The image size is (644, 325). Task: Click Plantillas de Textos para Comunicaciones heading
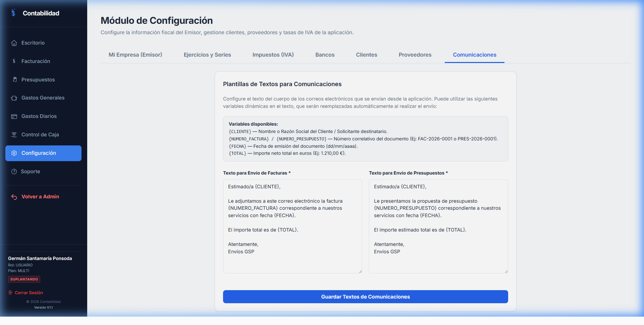tap(282, 84)
